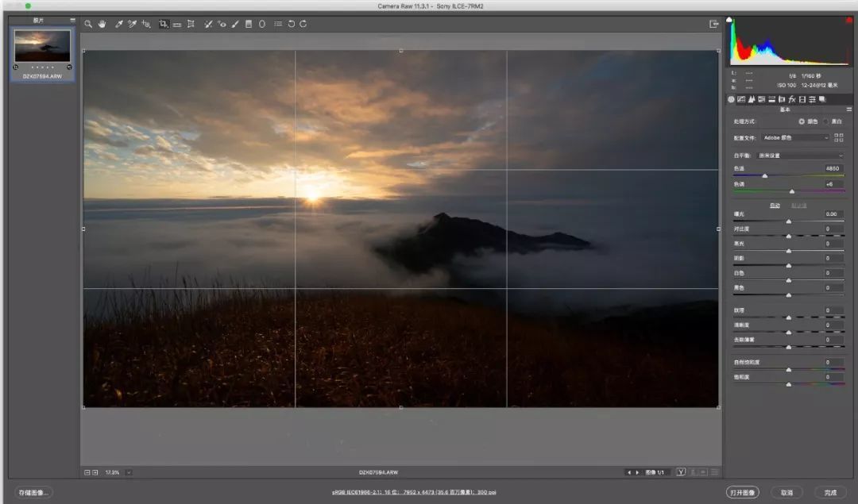This screenshot has height=504, width=858.
Task: Open the Presets panel tab
Action: 812,99
